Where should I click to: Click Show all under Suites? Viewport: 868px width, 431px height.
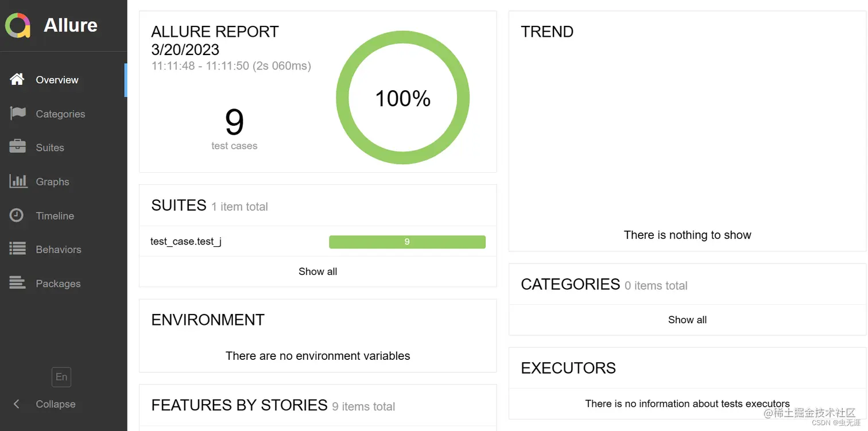[x=317, y=271]
